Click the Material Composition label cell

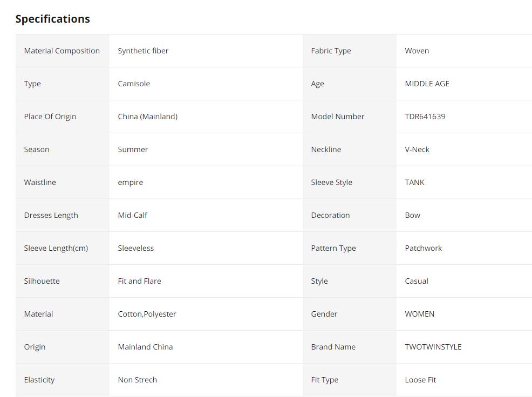point(62,51)
